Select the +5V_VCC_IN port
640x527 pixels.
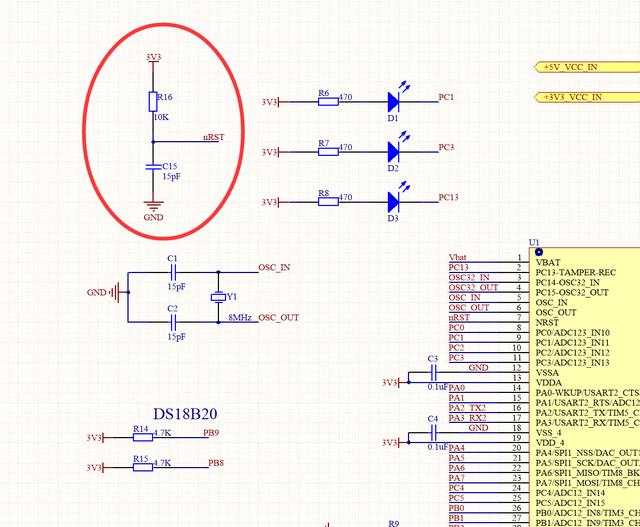point(587,67)
